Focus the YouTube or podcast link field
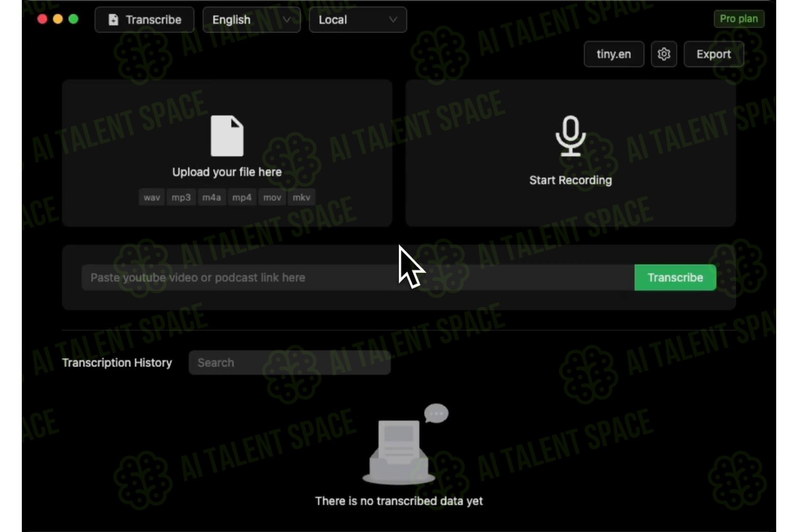798x532 pixels. 358,277
